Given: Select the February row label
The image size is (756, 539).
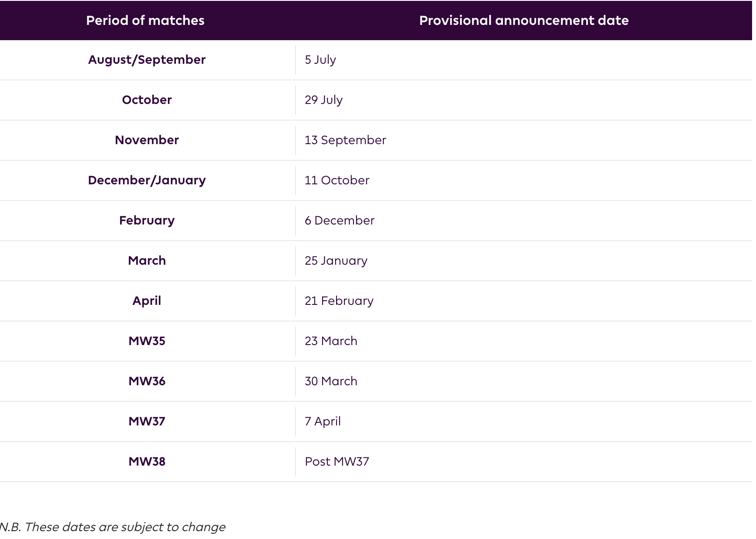Looking at the screenshot, I should pyautogui.click(x=147, y=221).
